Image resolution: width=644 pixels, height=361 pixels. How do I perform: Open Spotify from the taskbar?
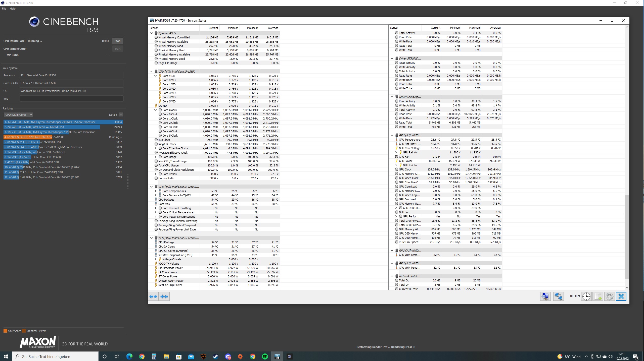pos(265,356)
